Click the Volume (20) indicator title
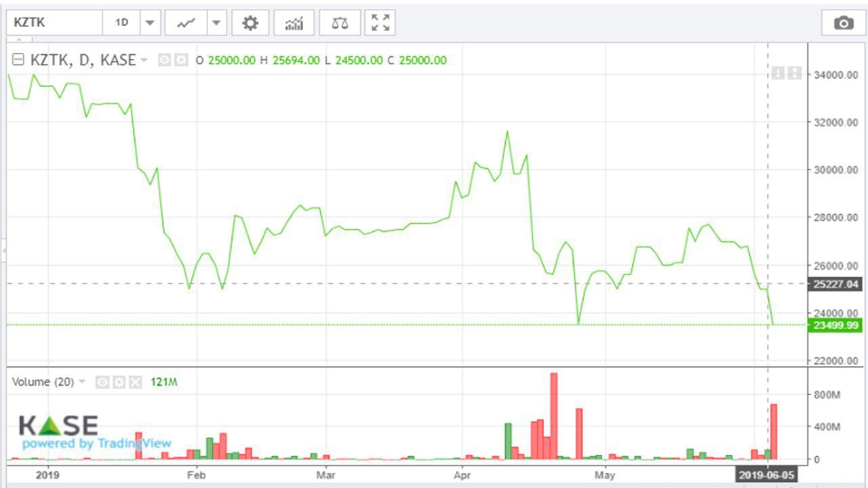The height and width of the screenshot is (488, 868). tap(43, 382)
